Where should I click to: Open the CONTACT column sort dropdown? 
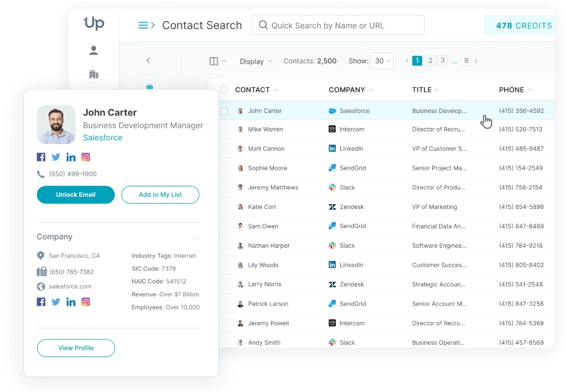[276, 90]
